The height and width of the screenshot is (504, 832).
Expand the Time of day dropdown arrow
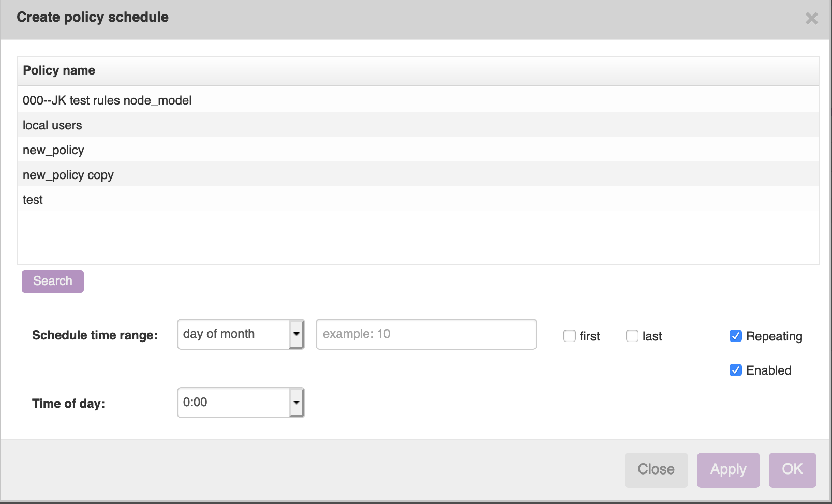[x=296, y=403]
